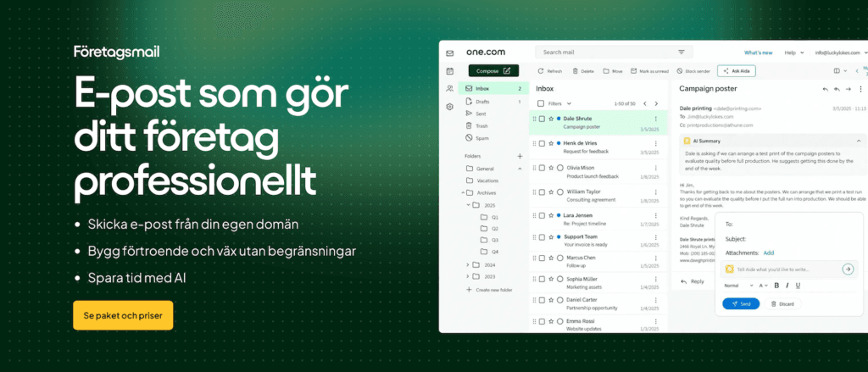
Task: Click the Compose button
Action: point(493,71)
